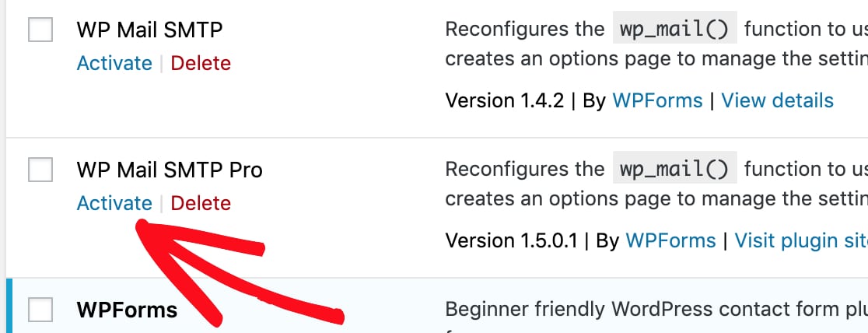This screenshot has height=333, width=868.
Task: Delete the WP Mail SMTP plugin
Action: [201, 63]
